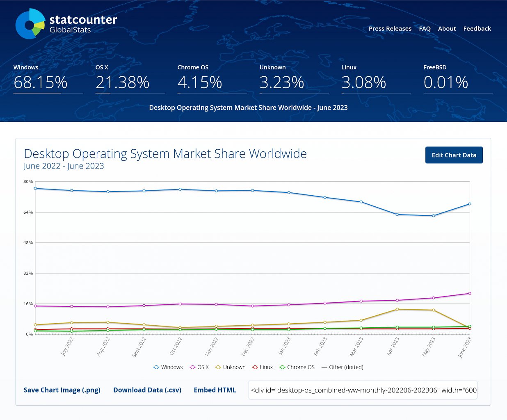Image resolution: width=507 pixels, height=420 pixels.
Task: Download Data as csv
Action: 147,390
